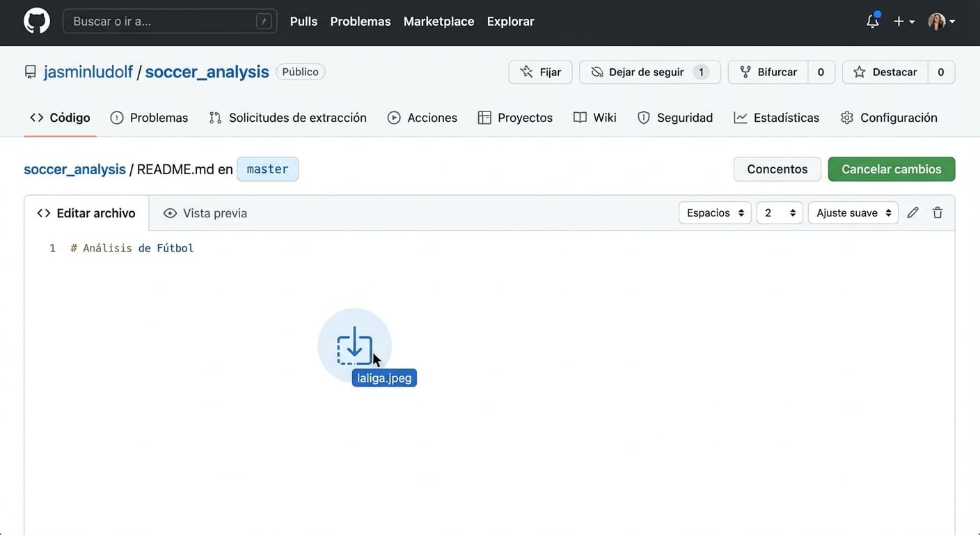The image size is (980, 535).
Task: Open the Configuración tab
Action: 889,118
